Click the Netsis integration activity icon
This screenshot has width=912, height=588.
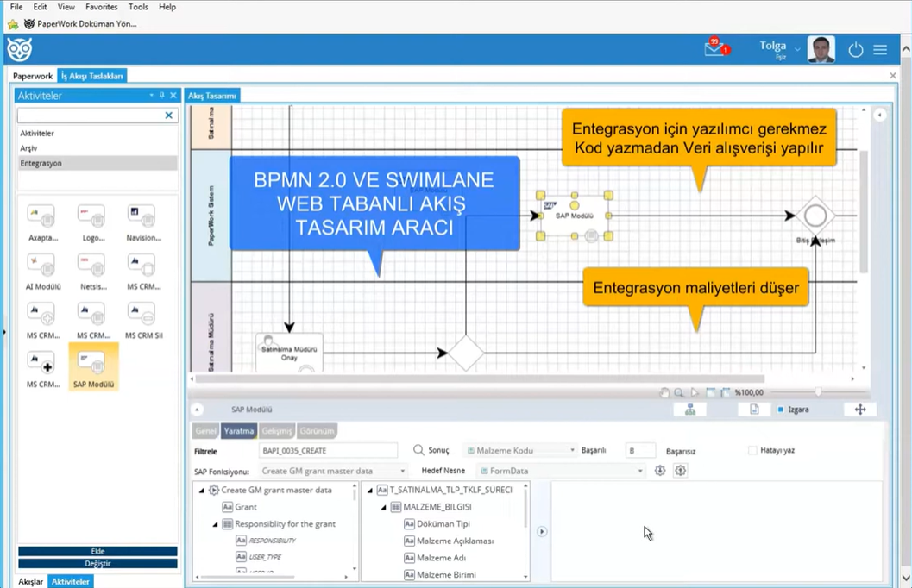click(92, 265)
